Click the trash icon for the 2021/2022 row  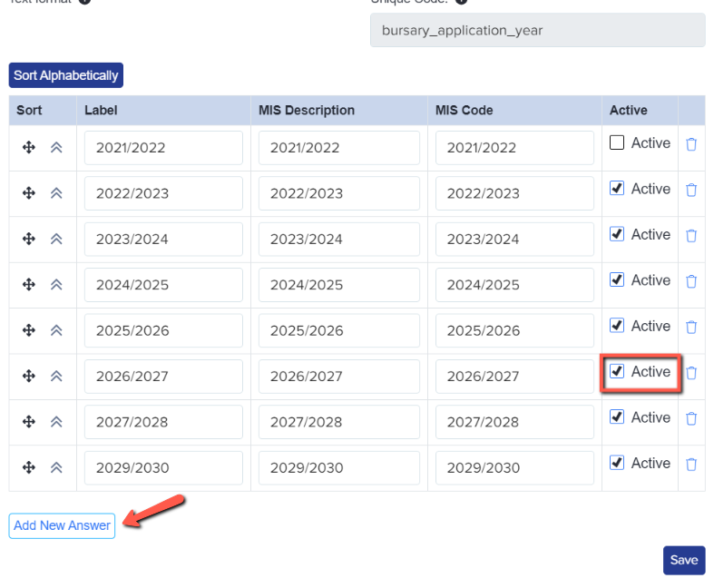coord(691,144)
